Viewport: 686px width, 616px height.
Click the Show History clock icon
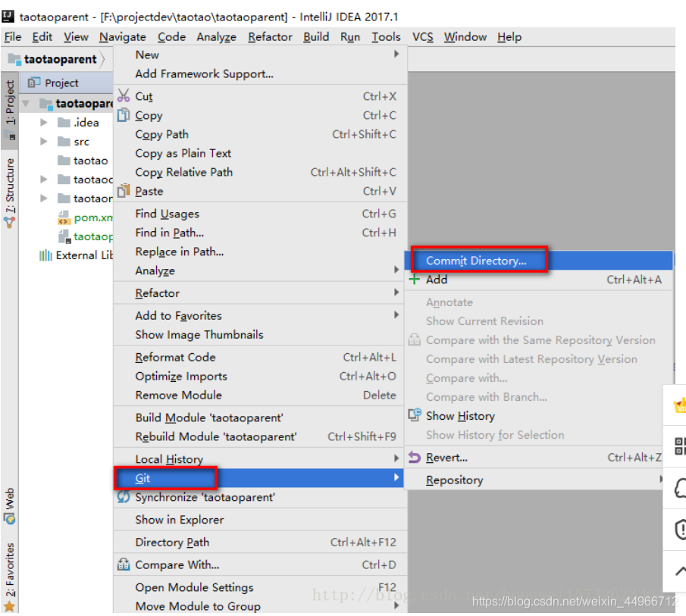point(415,415)
